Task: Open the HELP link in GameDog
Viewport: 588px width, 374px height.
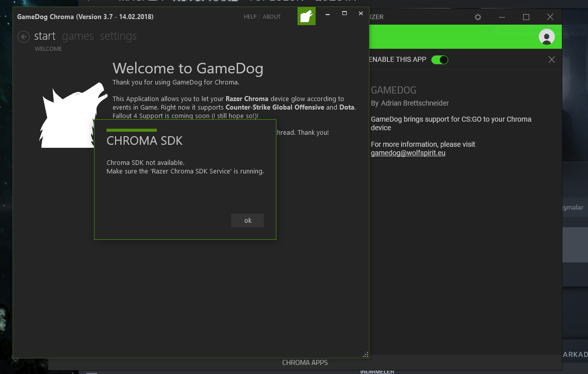Action: point(250,17)
